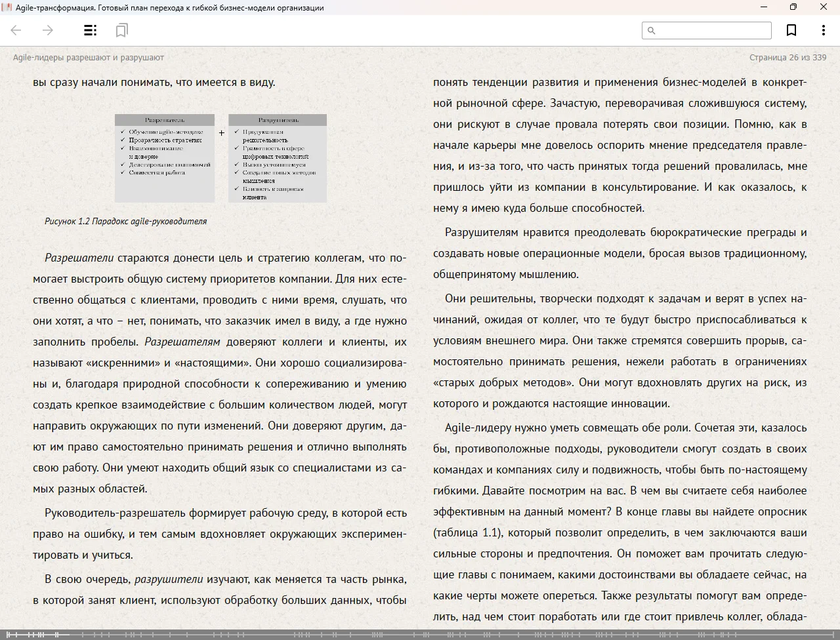Open the three-dot options menu

823,30
